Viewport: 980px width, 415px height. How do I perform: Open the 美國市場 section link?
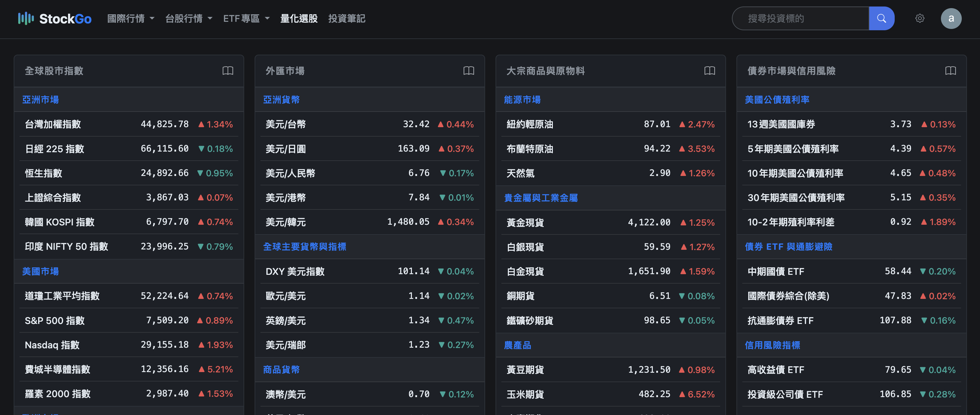(40, 271)
